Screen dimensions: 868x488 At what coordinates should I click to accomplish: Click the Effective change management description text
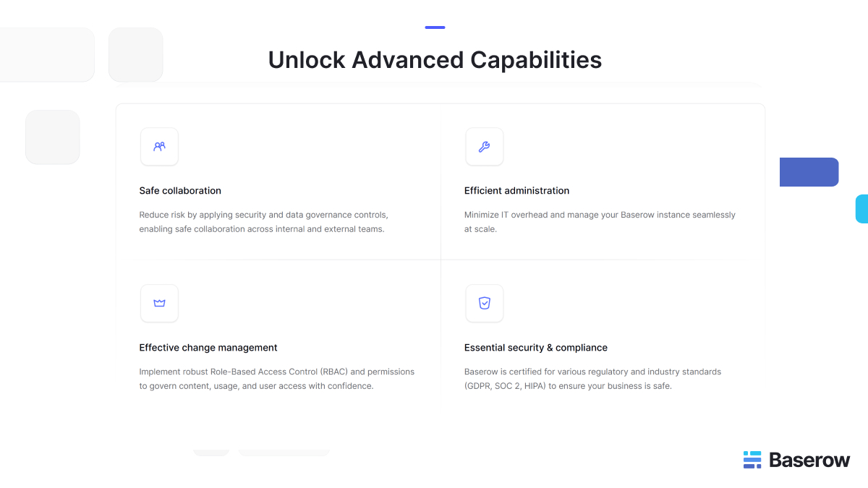tap(277, 378)
